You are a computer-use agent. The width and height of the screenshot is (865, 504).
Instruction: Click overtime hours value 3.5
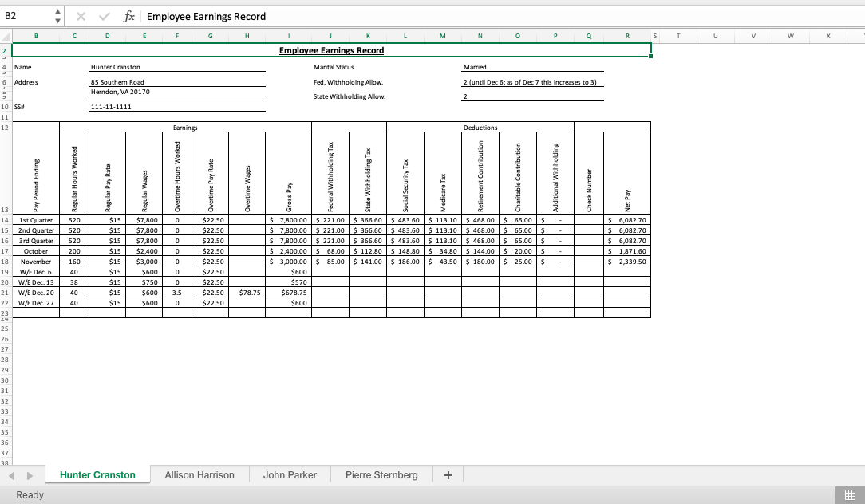click(177, 293)
